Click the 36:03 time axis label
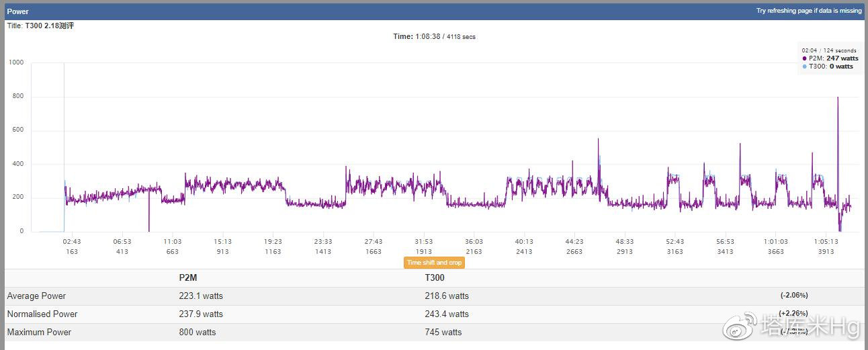The width and height of the screenshot is (868, 350). pyautogui.click(x=474, y=242)
